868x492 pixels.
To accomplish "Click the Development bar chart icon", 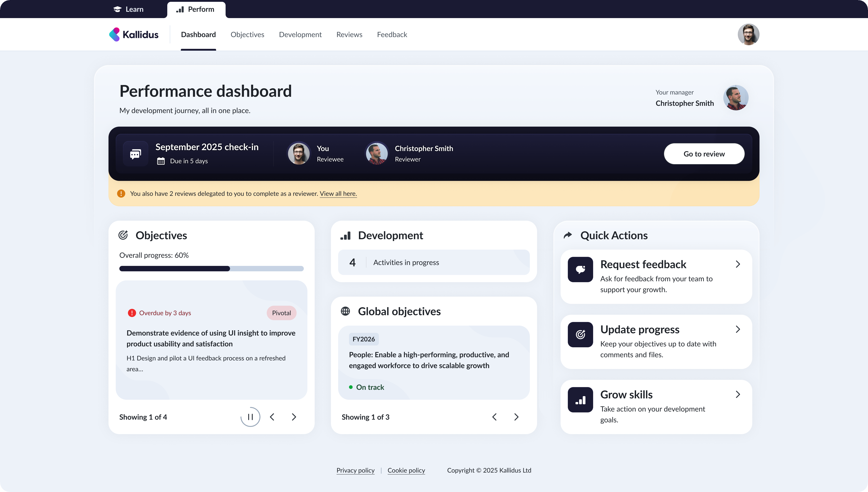I will [346, 236].
